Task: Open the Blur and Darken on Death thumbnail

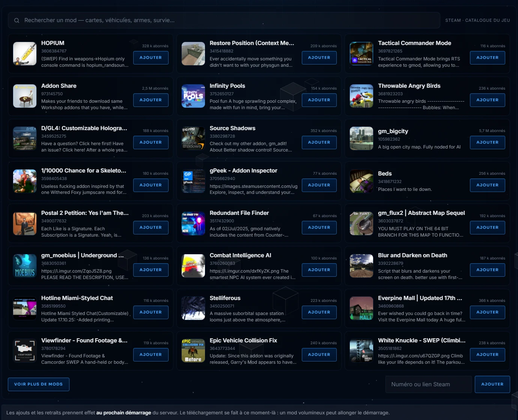Action: (x=361, y=266)
